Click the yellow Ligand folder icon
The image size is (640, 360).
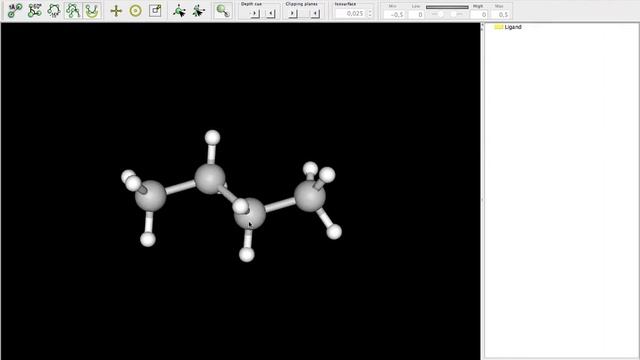point(498,27)
